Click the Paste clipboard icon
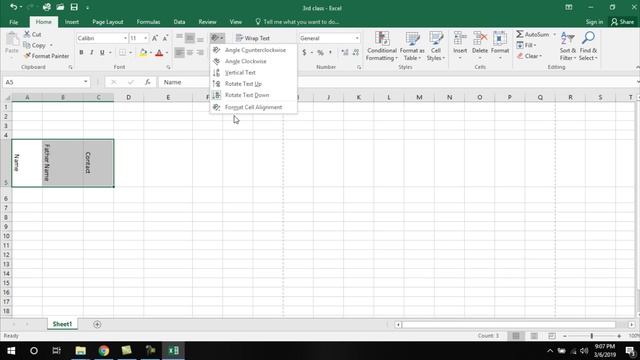640x360 pixels. point(12,39)
